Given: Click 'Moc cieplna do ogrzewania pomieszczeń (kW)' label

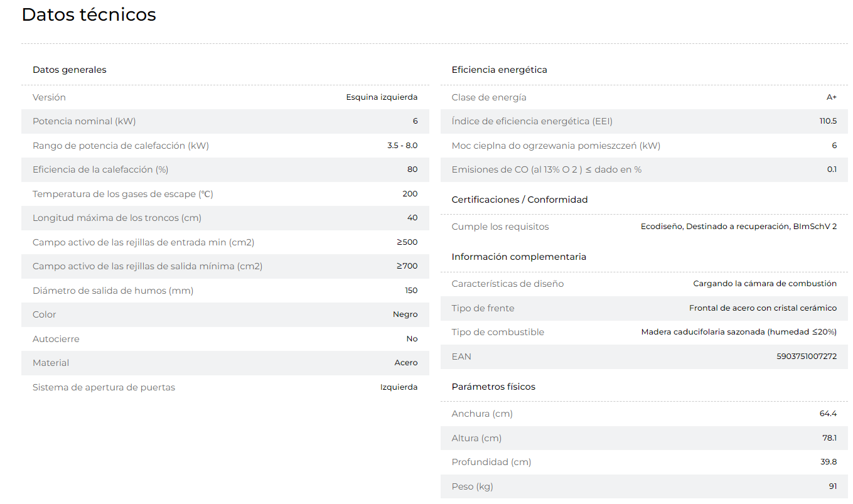Looking at the screenshot, I should pyautogui.click(x=556, y=146).
